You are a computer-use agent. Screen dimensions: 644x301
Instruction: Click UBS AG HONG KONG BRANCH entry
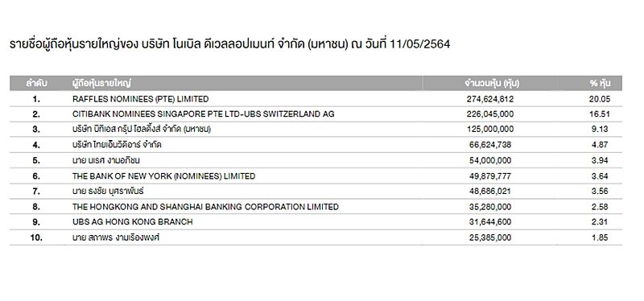(x=132, y=222)
